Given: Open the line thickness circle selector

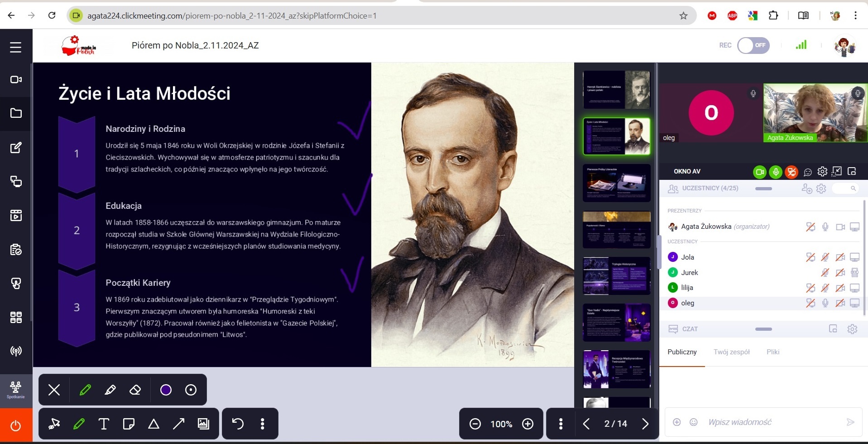Looking at the screenshot, I should click(191, 390).
